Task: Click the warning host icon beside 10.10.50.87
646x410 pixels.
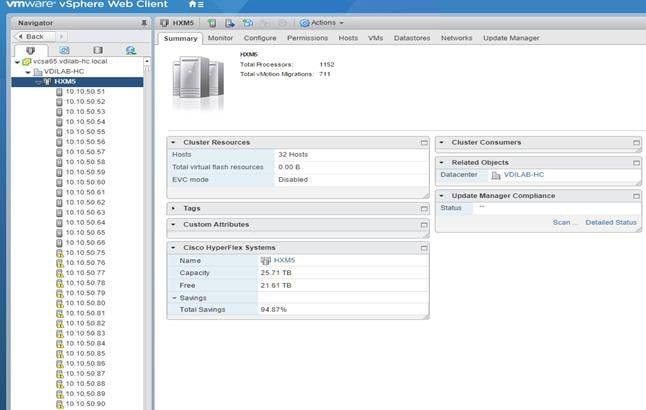Action: tap(60, 374)
